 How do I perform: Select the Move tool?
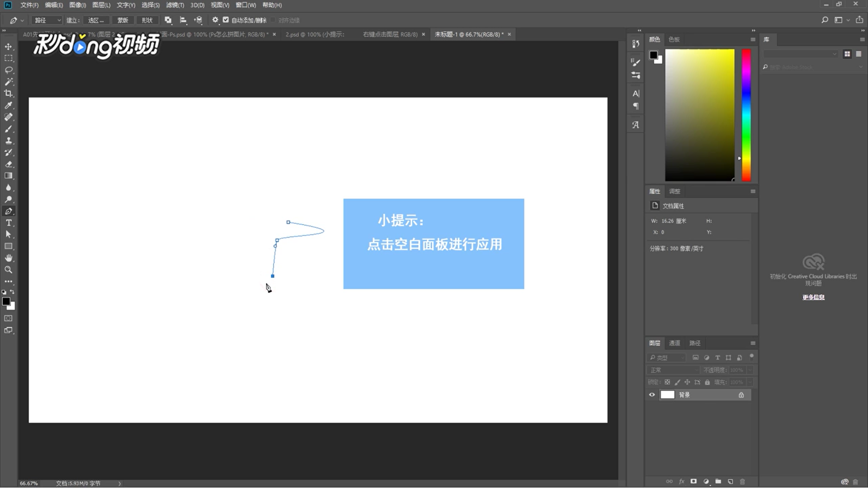(x=9, y=47)
